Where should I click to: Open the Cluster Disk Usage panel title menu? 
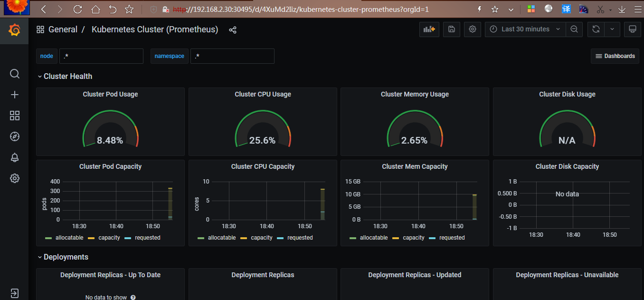(567, 94)
